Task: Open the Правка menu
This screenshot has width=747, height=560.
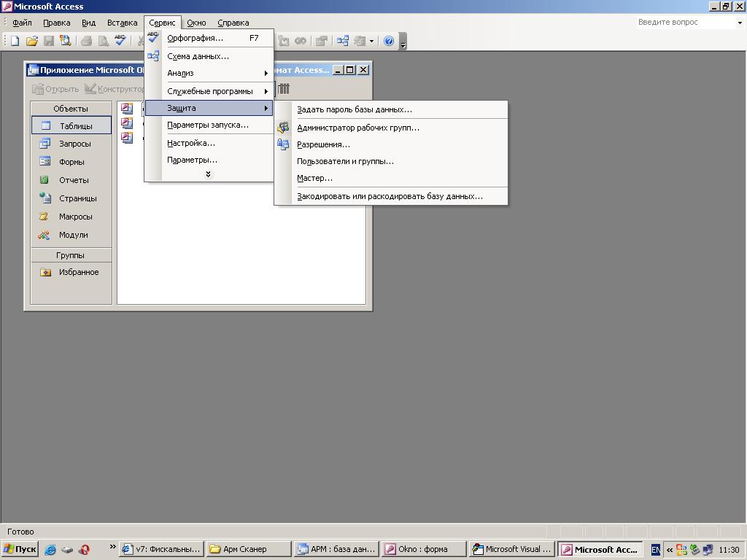Action: click(57, 23)
